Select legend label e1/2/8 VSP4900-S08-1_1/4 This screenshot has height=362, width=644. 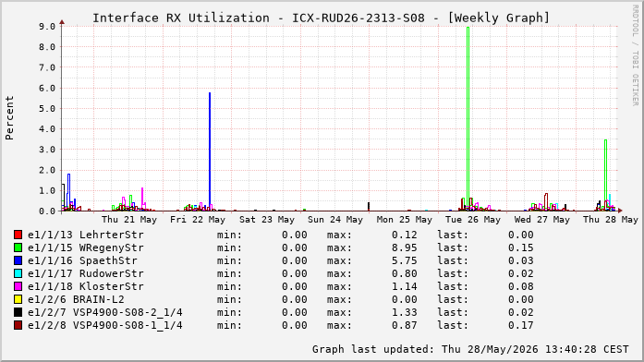click(x=105, y=325)
